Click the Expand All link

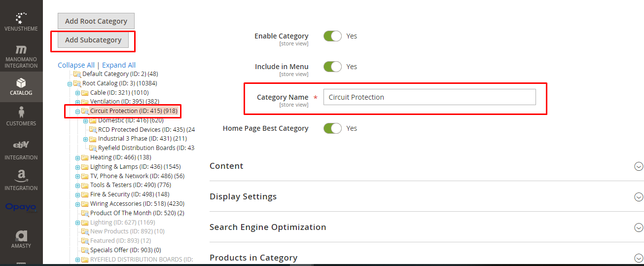(119, 65)
